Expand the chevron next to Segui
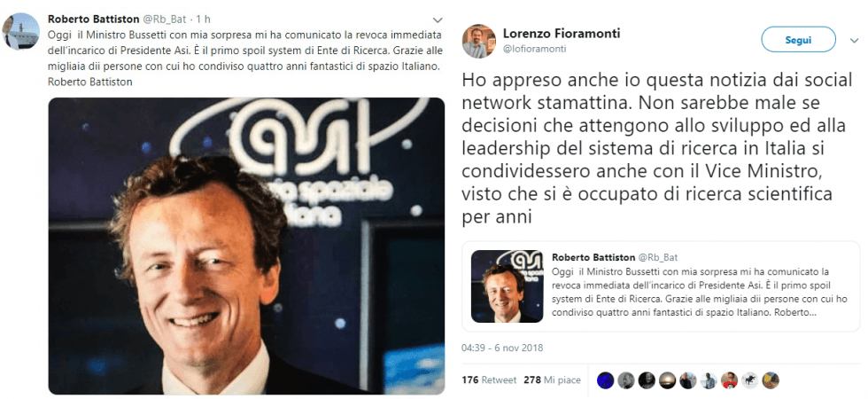The image size is (868, 399). click(x=853, y=41)
